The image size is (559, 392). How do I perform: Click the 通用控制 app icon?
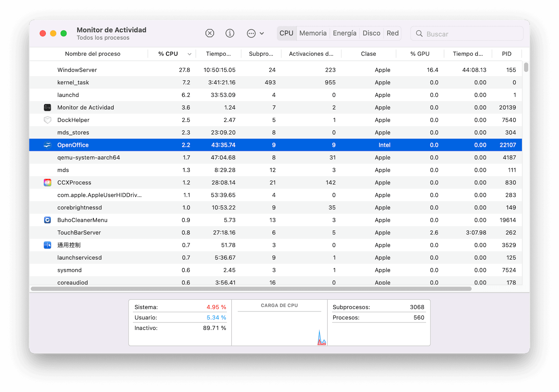48,245
